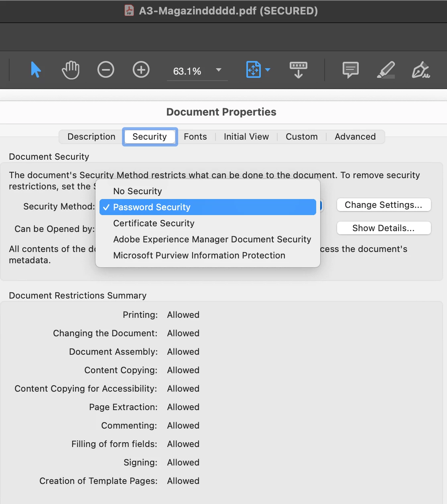Click the Show Details... button
447x504 pixels.
[x=384, y=228]
